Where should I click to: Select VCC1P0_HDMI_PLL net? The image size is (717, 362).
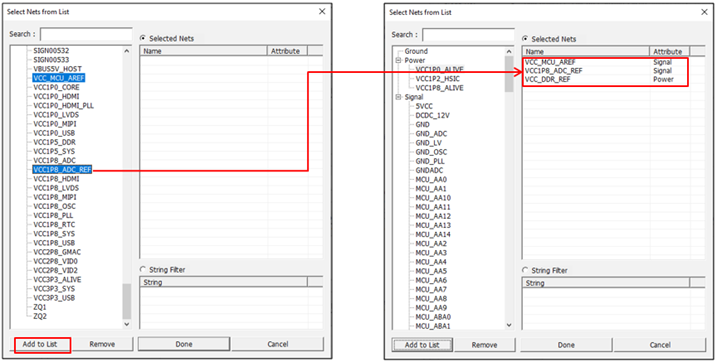(64, 105)
